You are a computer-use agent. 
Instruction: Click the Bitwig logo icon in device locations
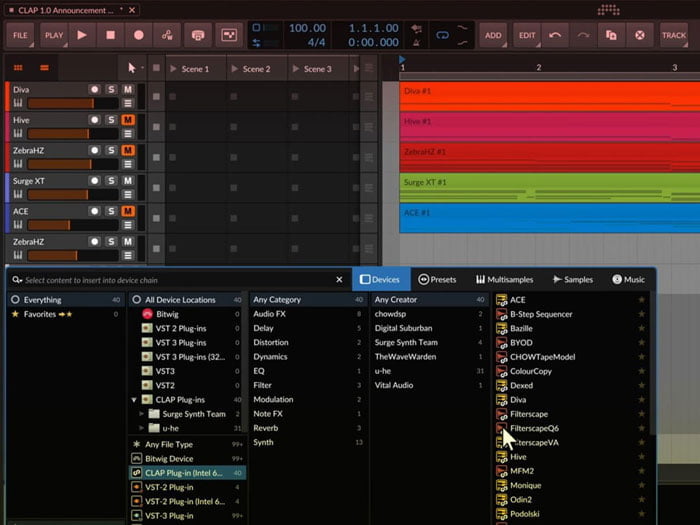point(147,314)
